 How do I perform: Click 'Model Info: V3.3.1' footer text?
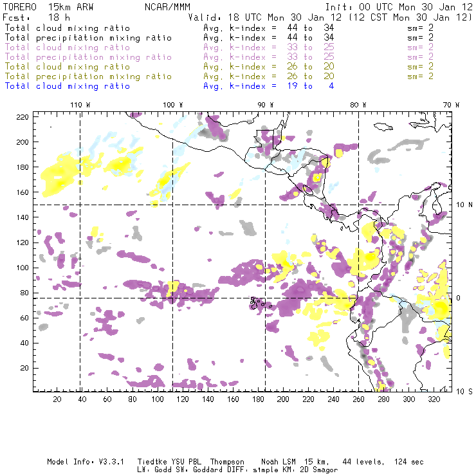pos(86,462)
